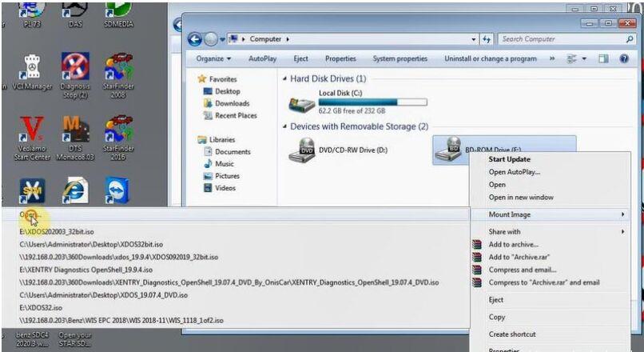Screen dimensions: 644x352
Task: Click the Forward arrow in Computer window
Action: click(x=211, y=39)
